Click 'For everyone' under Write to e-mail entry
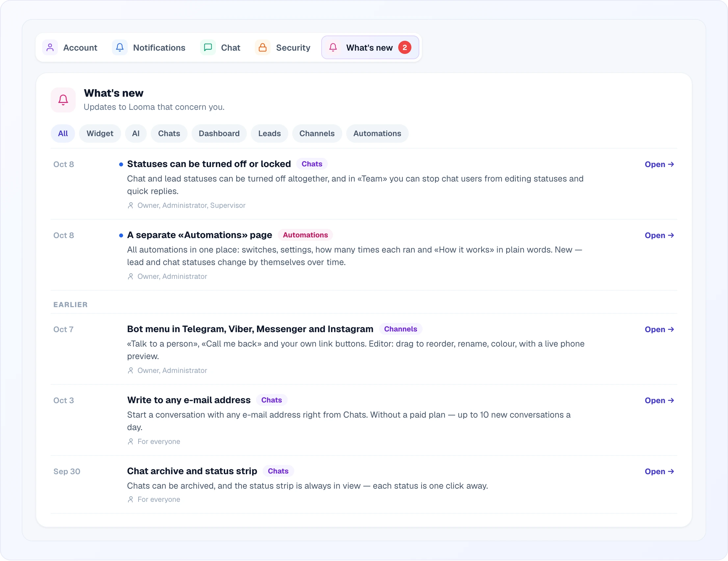 159,442
